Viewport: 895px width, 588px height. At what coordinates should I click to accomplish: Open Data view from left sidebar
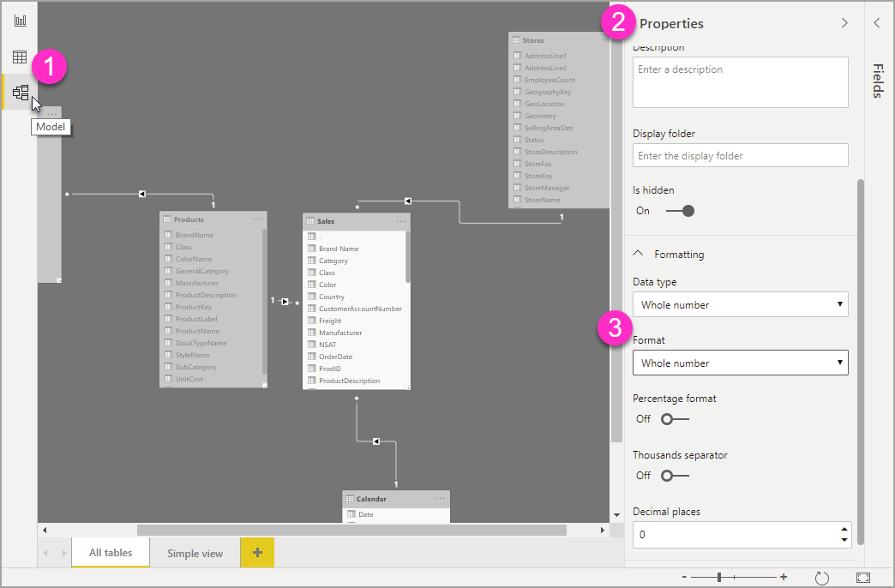[18, 57]
